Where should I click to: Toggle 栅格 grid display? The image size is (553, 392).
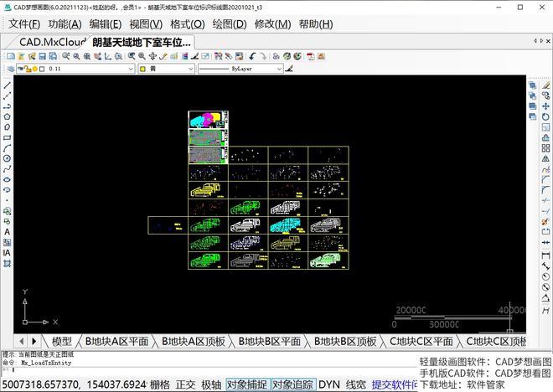[160, 384]
